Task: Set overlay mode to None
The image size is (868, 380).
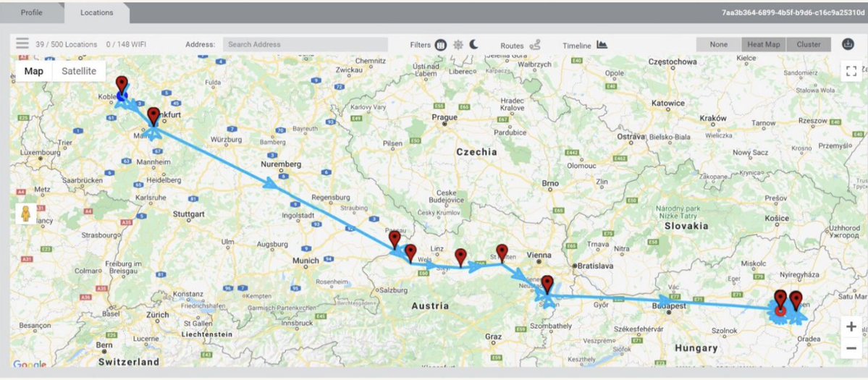Action: pos(719,45)
